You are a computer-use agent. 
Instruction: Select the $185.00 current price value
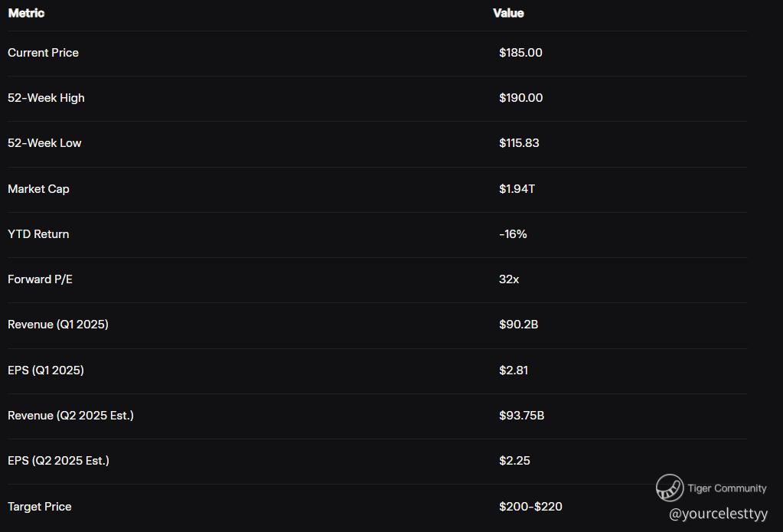pyautogui.click(x=520, y=53)
